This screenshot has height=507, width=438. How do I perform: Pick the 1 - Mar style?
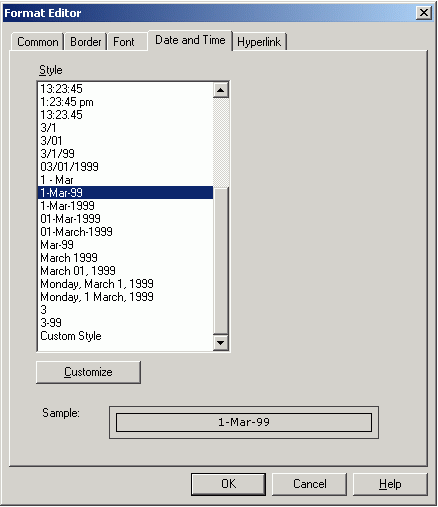click(x=125, y=180)
